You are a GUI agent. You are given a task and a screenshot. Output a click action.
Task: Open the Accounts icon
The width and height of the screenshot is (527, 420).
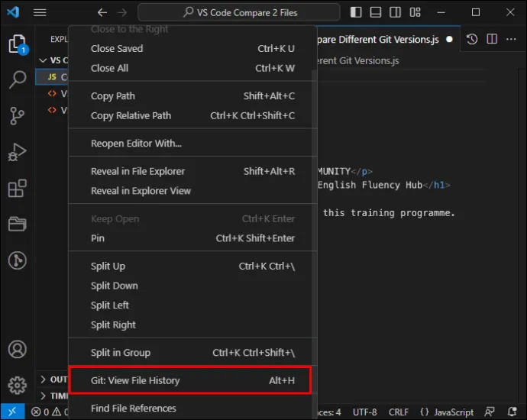[17, 350]
